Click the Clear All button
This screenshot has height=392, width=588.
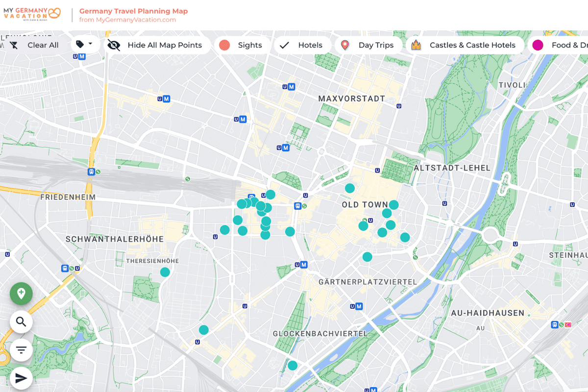(x=34, y=45)
